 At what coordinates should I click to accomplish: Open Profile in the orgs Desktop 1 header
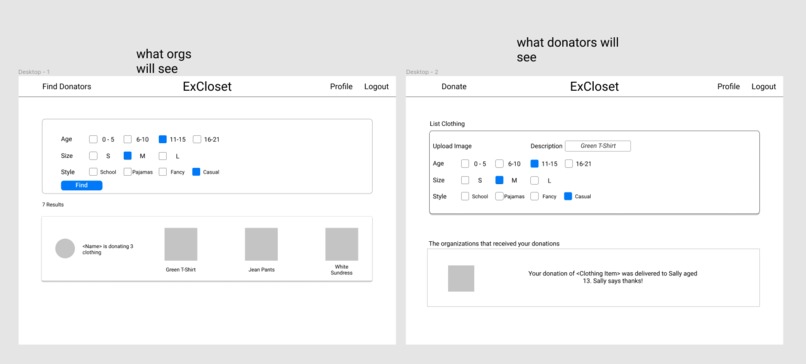pos(341,86)
